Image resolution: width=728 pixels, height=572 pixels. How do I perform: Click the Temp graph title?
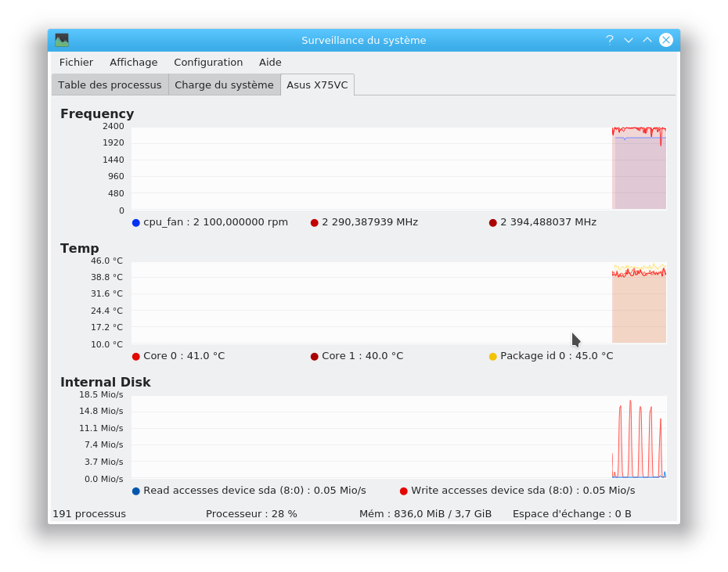click(x=79, y=248)
